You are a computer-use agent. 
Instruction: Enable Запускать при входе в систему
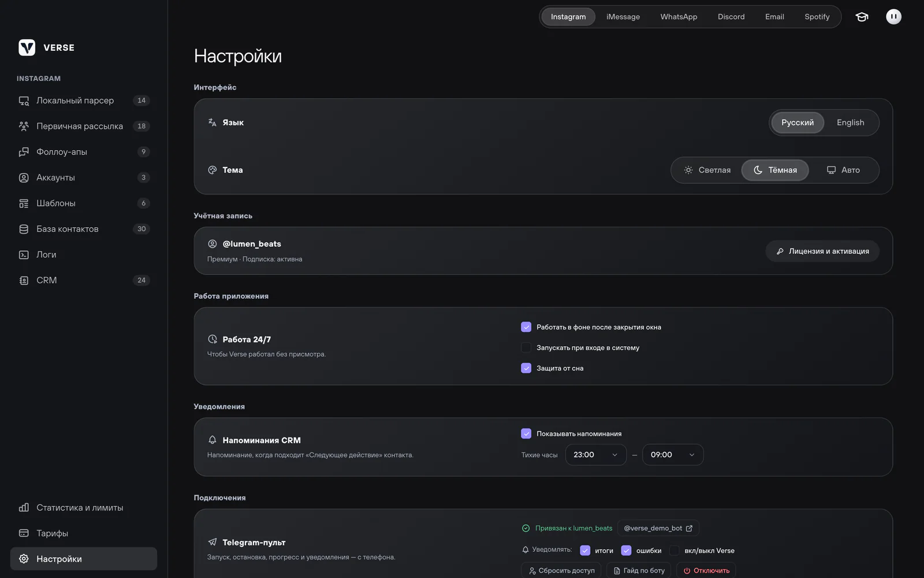pos(526,347)
